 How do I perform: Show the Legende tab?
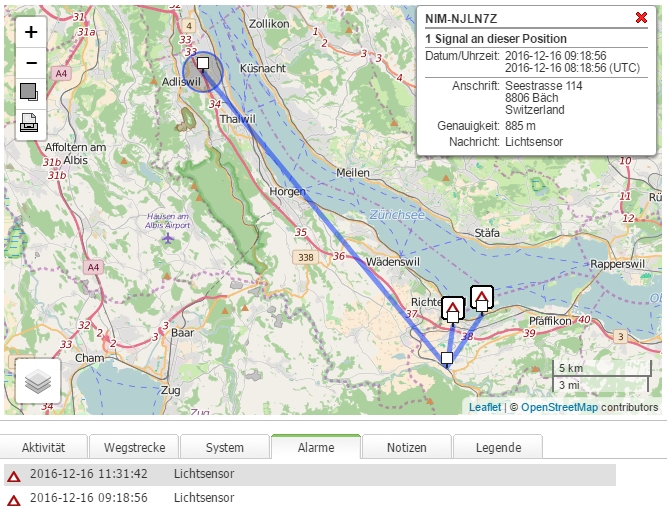tap(498, 447)
